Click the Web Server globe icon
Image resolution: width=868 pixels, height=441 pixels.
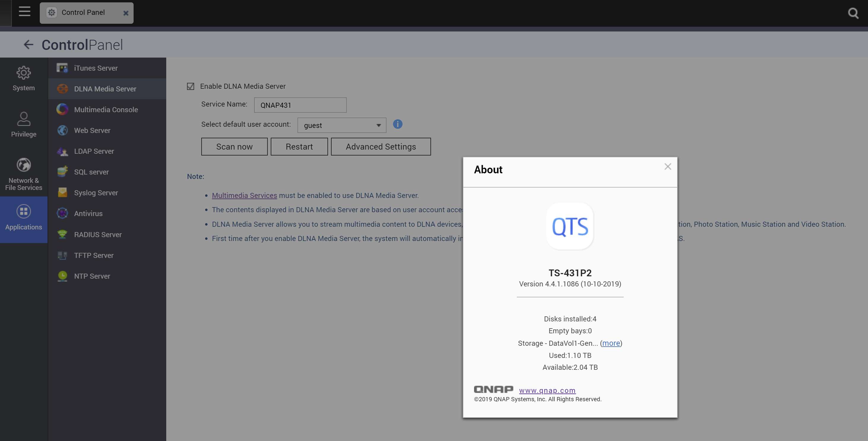62,130
